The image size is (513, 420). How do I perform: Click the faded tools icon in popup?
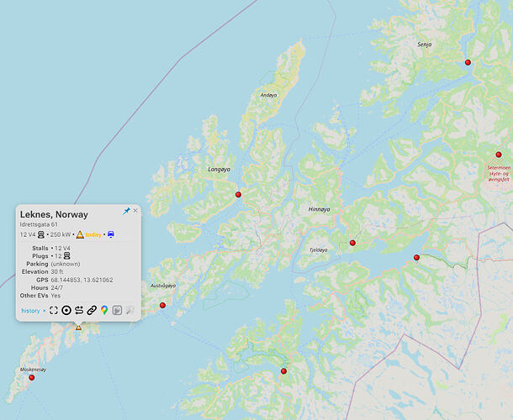pyautogui.click(x=130, y=310)
